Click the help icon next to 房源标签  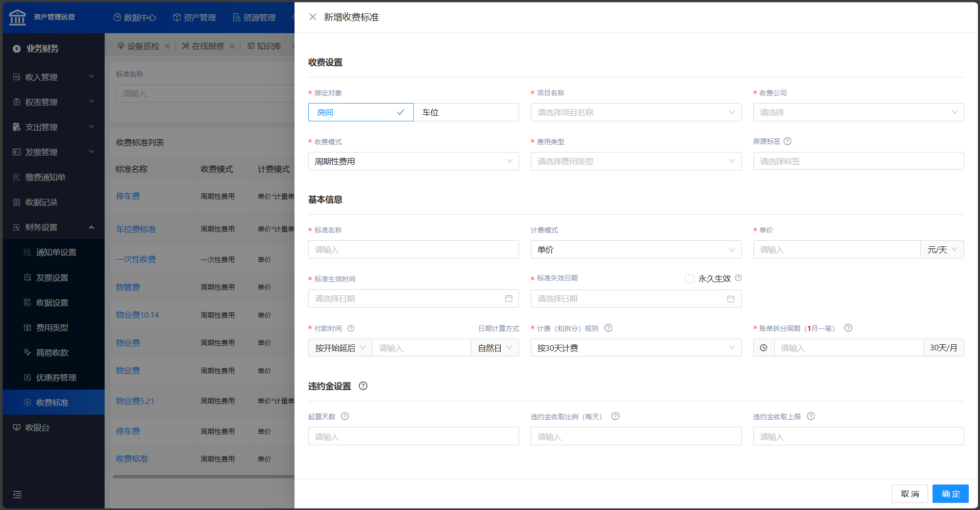[787, 141]
